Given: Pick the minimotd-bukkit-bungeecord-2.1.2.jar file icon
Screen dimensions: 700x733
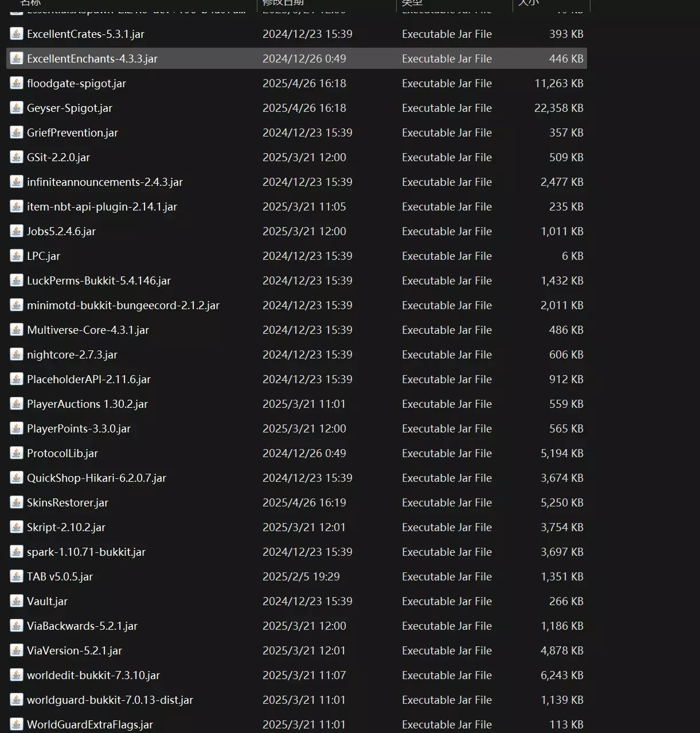Looking at the screenshot, I should click(17, 305).
